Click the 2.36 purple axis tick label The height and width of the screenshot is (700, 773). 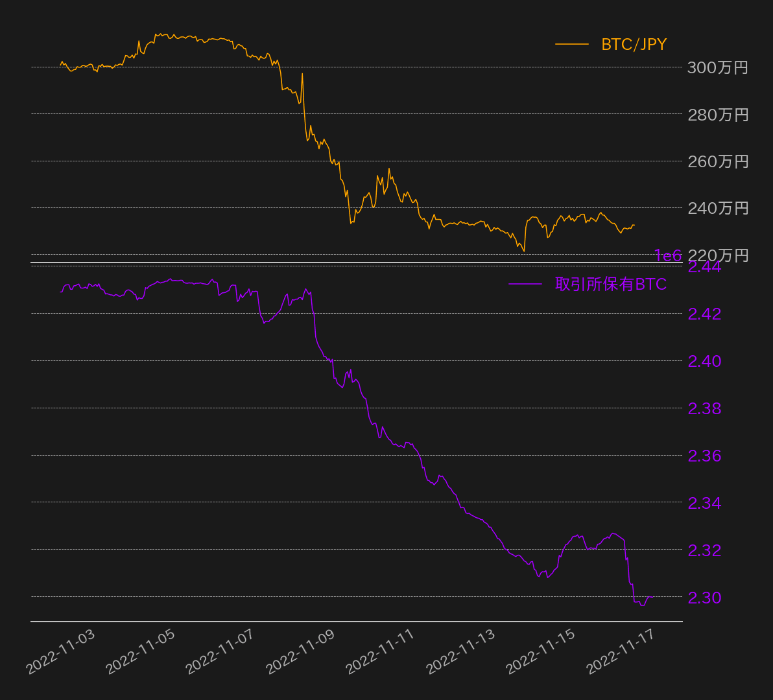[704, 456]
